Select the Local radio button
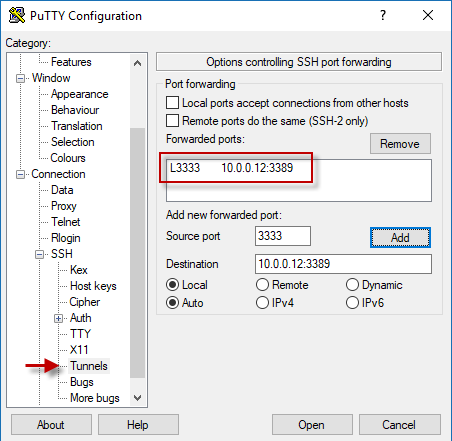452x441 pixels. coord(172,285)
